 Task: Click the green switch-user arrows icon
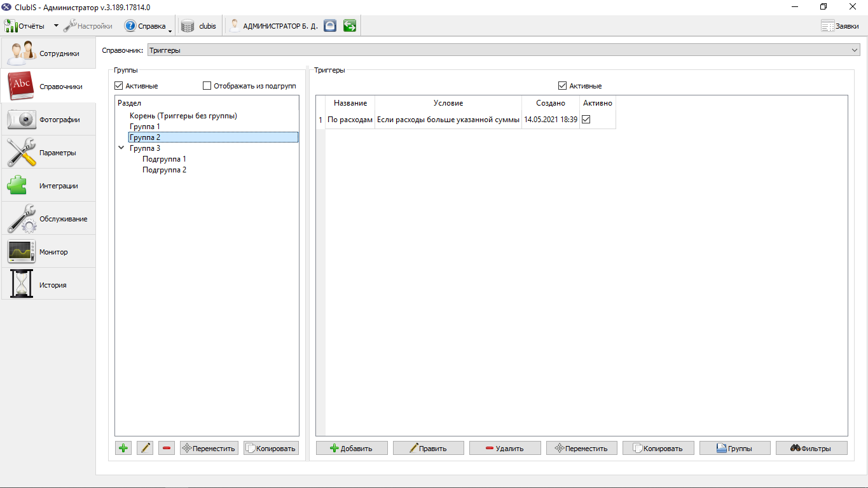coord(349,26)
